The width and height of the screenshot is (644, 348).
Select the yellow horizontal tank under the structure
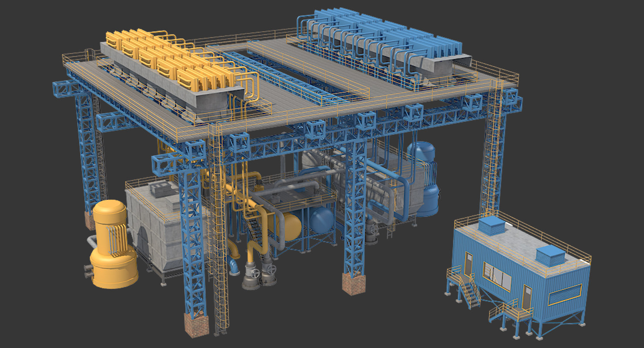point(292,226)
